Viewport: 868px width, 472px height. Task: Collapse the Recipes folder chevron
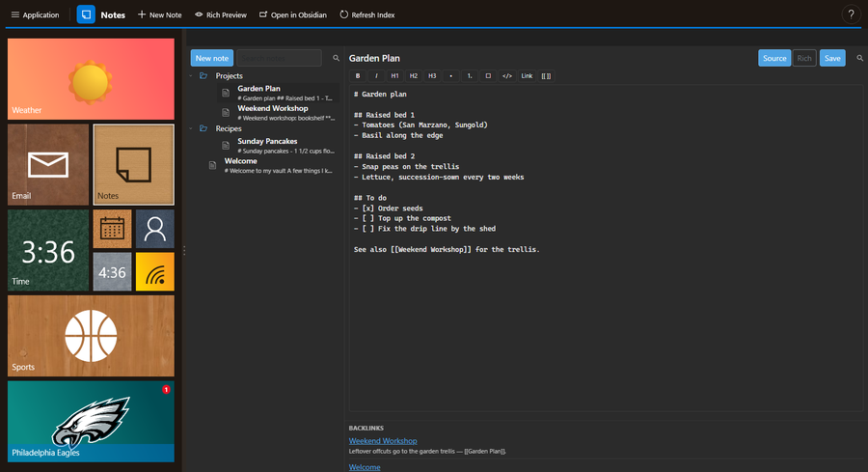coord(191,128)
